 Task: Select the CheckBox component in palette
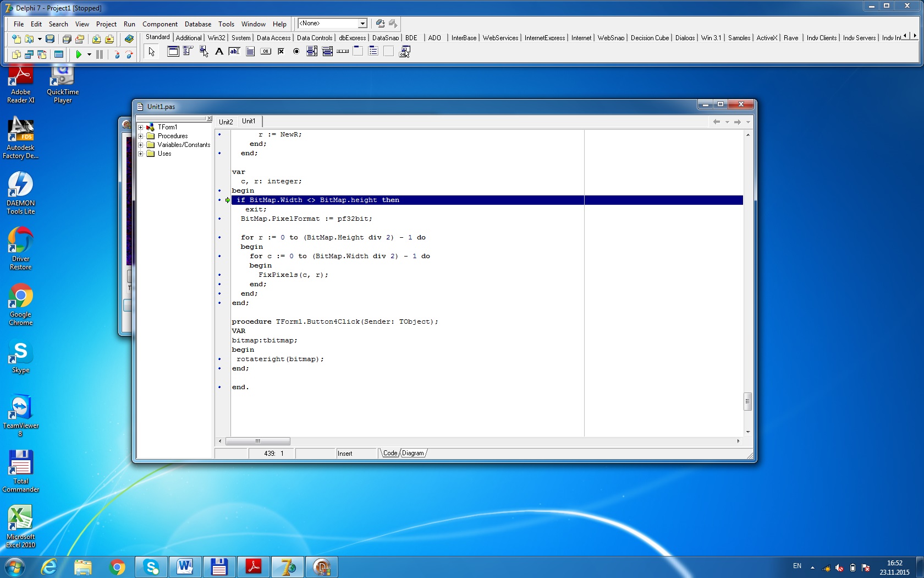coord(281,52)
